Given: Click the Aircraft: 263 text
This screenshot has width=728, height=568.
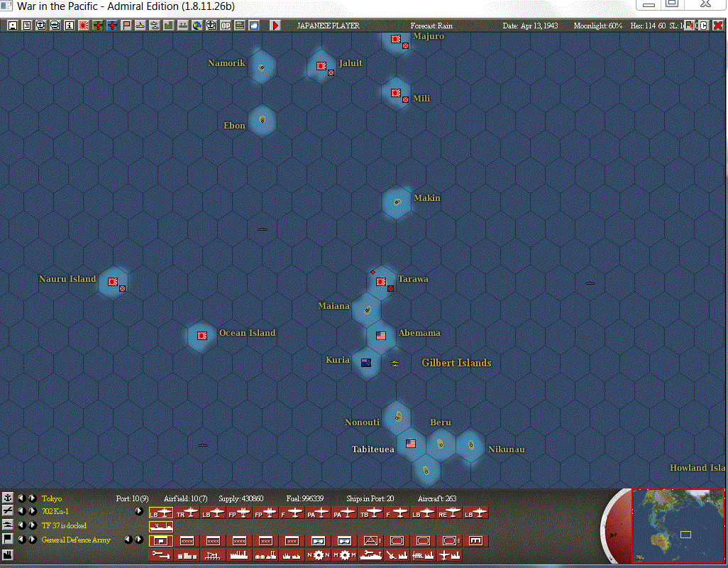Looking at the screenshot, I should pyautogui.click(x=437, y=498).
